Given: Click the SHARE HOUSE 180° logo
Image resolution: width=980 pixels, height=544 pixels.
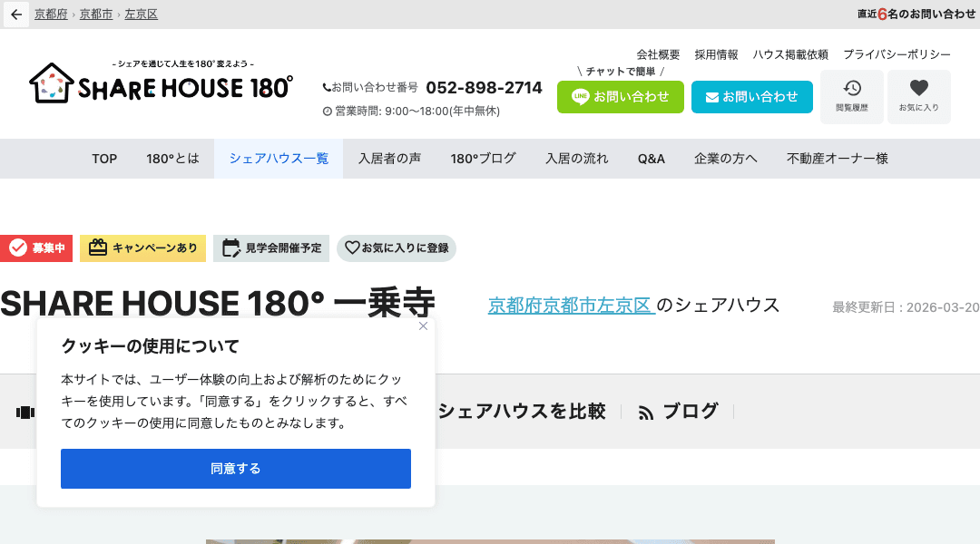Looking at the screenshot, I should pyautogui.click(x=161, y=83).
